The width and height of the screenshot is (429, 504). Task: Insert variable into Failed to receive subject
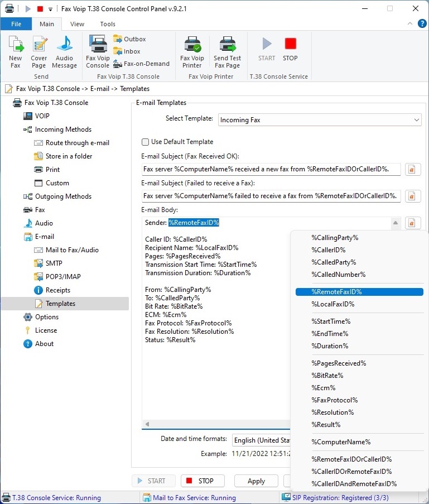pos(412,196)
